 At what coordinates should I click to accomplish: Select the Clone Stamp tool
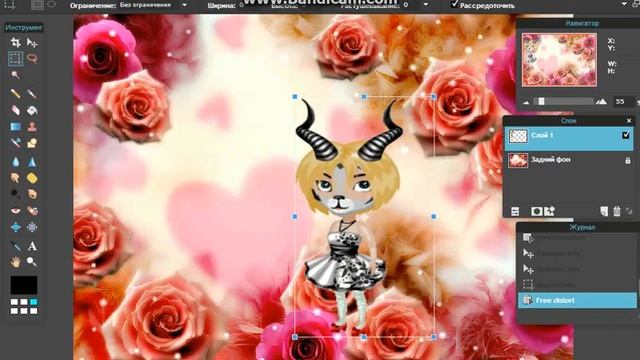[32, 127]
